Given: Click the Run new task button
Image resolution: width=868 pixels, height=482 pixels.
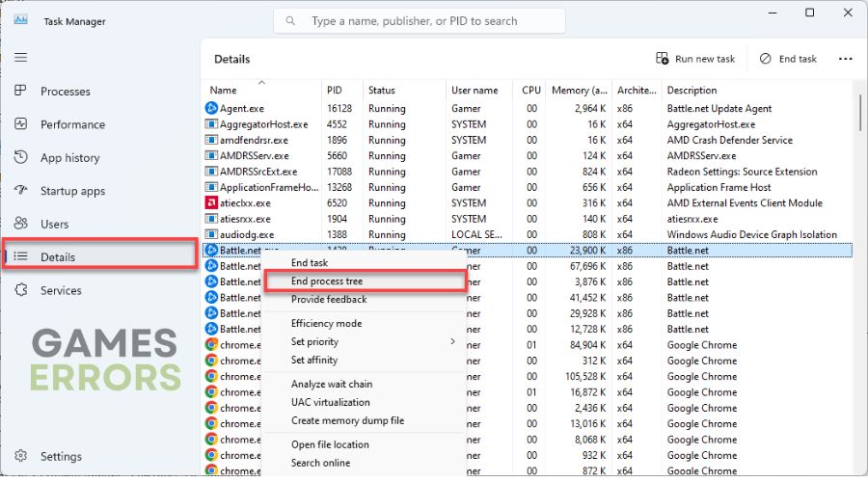Looking at the screenshot, I should pyautogui.click(x=695, y=59).
